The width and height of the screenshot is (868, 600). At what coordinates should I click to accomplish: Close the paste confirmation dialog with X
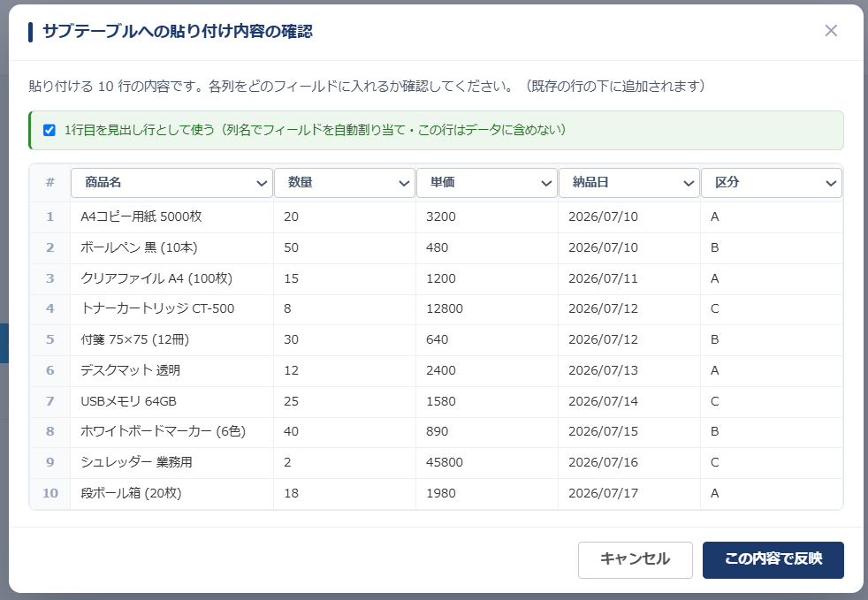pos(830,30)
